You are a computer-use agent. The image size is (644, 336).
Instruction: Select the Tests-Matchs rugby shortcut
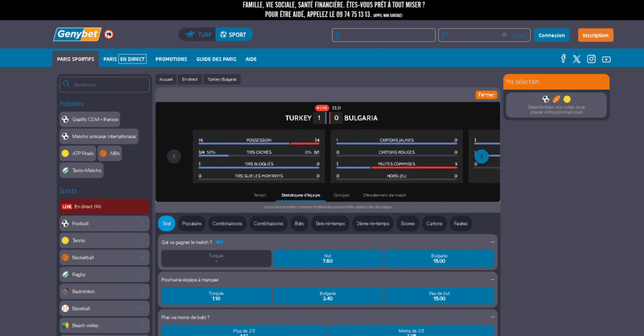tap(81, 170)
